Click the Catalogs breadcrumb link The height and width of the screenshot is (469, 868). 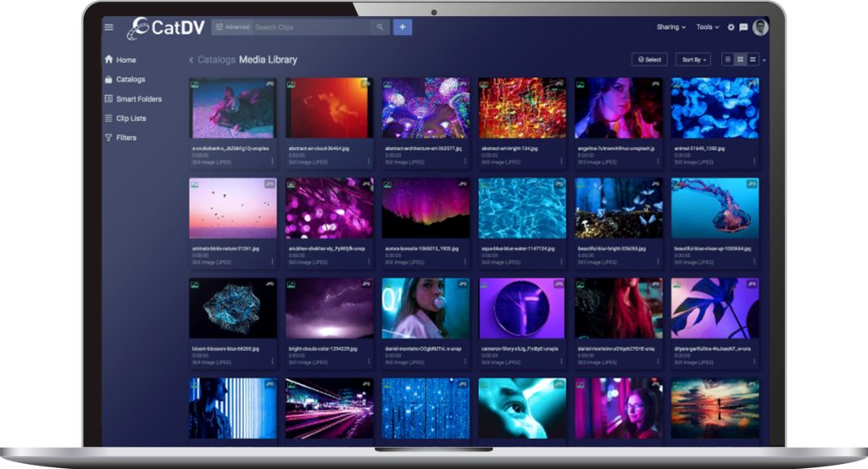(x=216, y=60)
